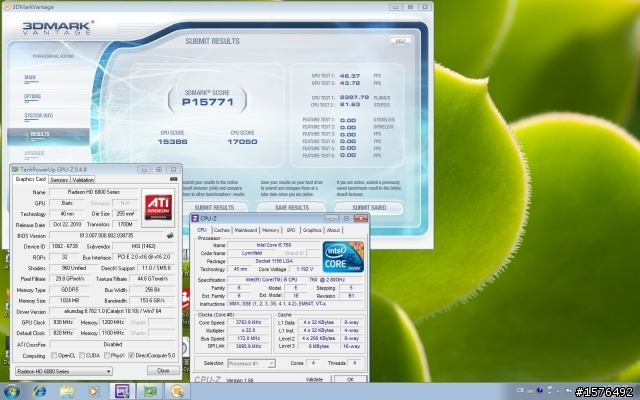Click the ATI Radeon logo in GPU-Z
The image size is (640, 400).
coord(158,208)
